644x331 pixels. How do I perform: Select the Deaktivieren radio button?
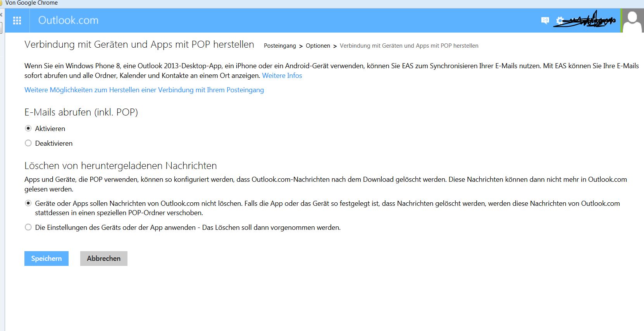click(28, 143)
